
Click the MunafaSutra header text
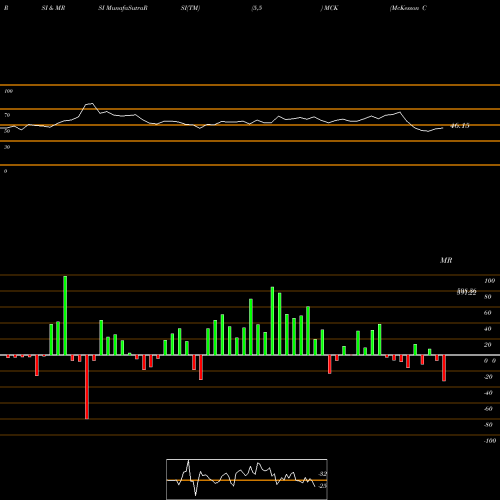point(123,8)
